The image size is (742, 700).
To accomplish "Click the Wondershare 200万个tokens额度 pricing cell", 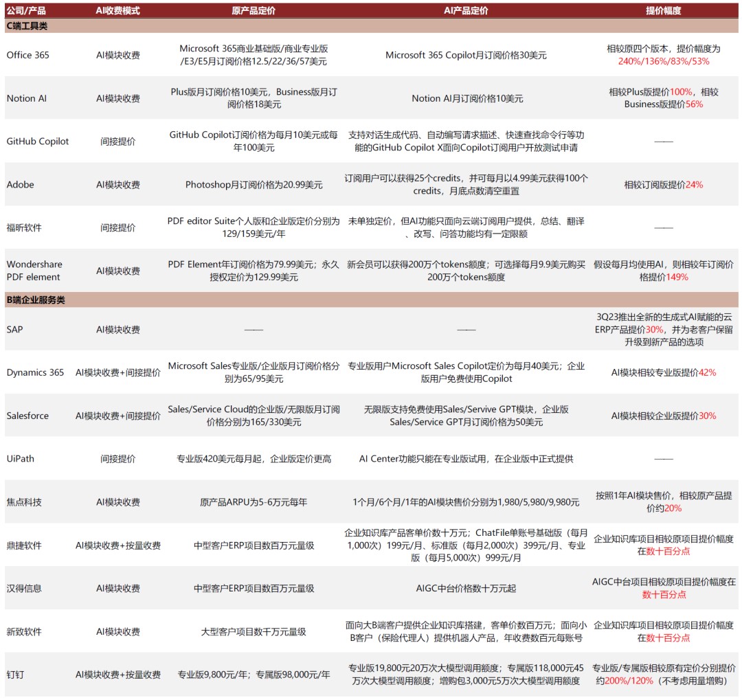I will 466,270.
